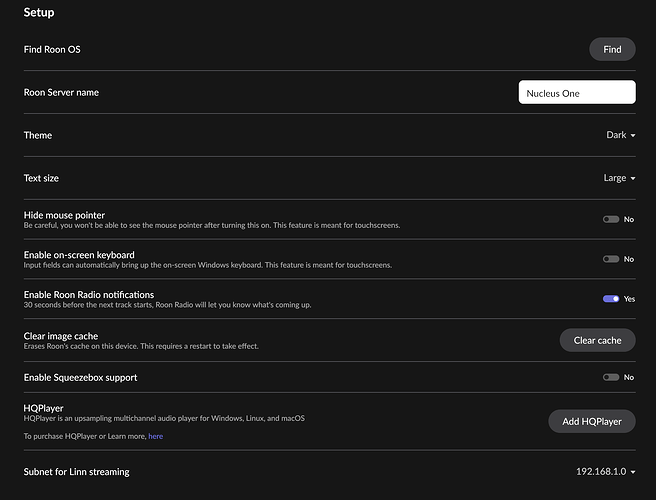Enable Squeezebox support toggle

[611, 377]
